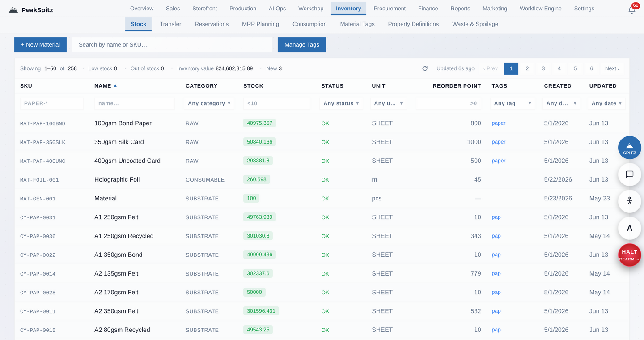Click the red HALT button
644x340 pixels.
pos(630,255)
